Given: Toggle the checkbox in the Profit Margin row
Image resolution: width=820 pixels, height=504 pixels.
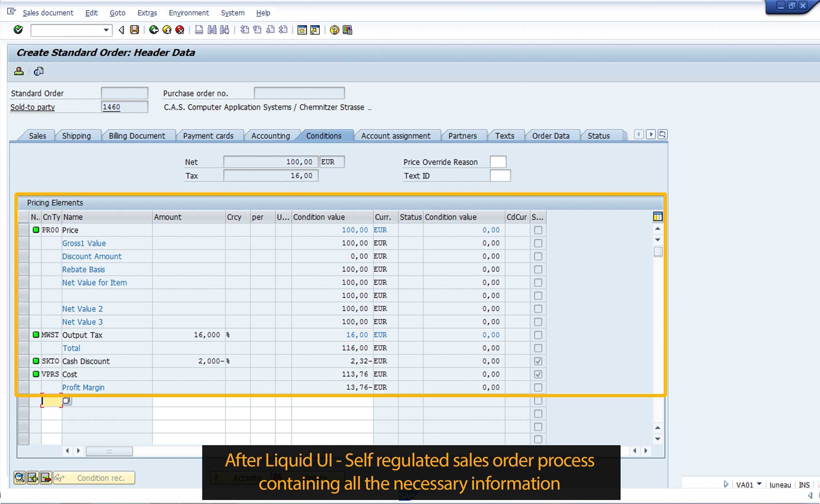Looking at the screenshot, I should tap(538, 388).
